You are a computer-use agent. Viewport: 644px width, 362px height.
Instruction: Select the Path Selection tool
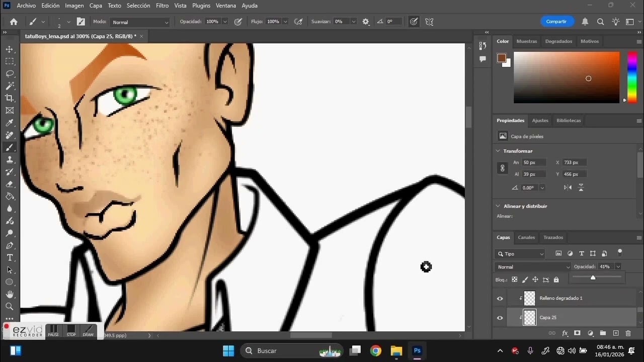(10, 270)
